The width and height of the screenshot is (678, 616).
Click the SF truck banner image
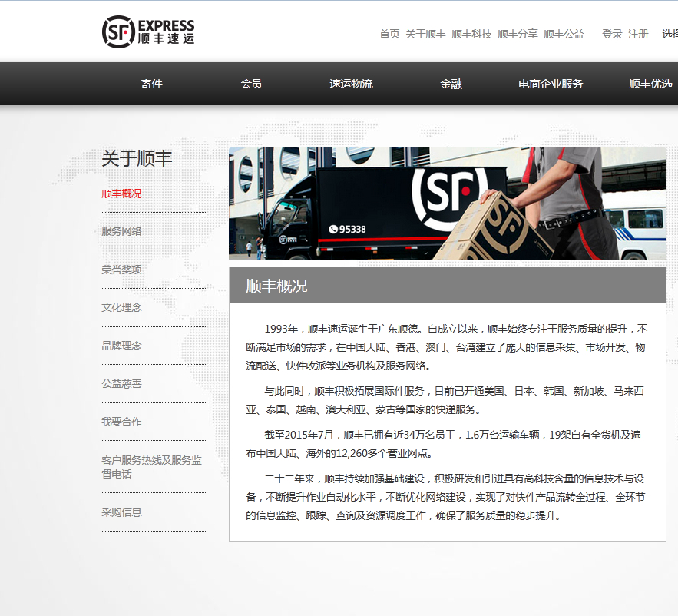pos(448,204)
